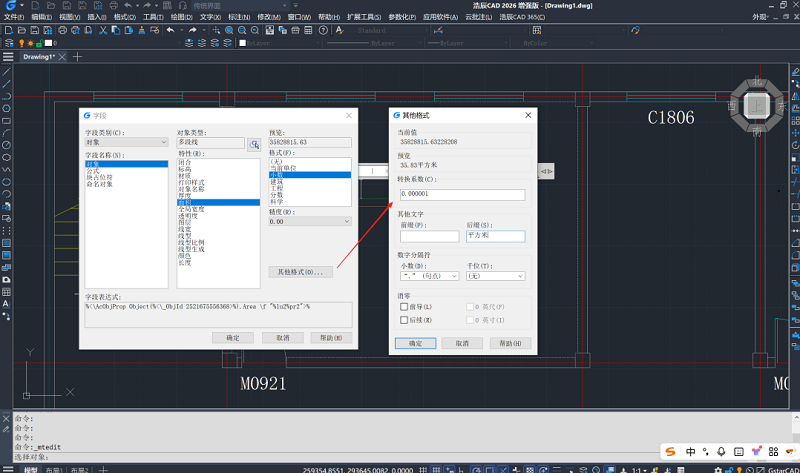This screenshot has width=800, height=473.
Task: Expand the 千位 thousands separator dropdown
Action: click(494, 276)
